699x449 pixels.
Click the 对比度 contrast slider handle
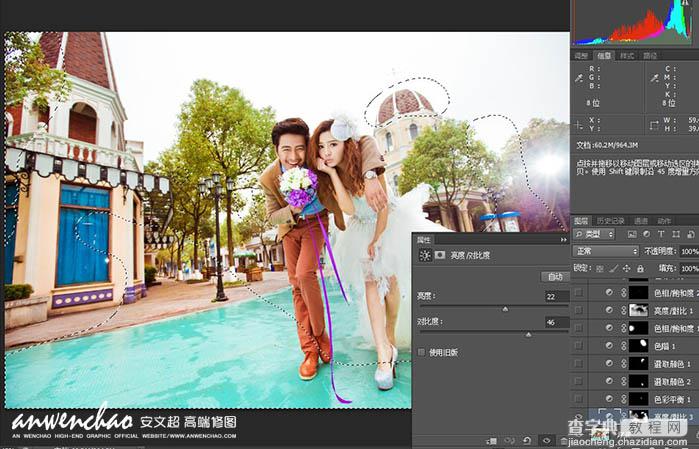coord(528,334)
